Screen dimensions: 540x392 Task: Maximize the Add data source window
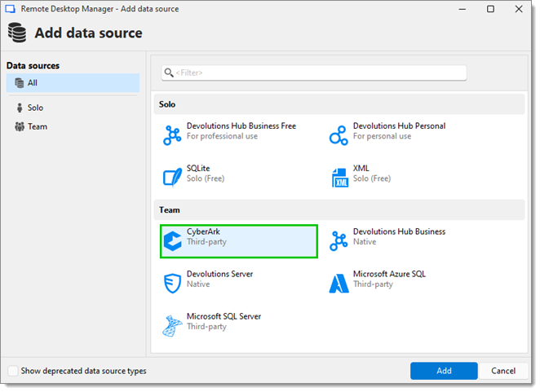coord(490,9)
